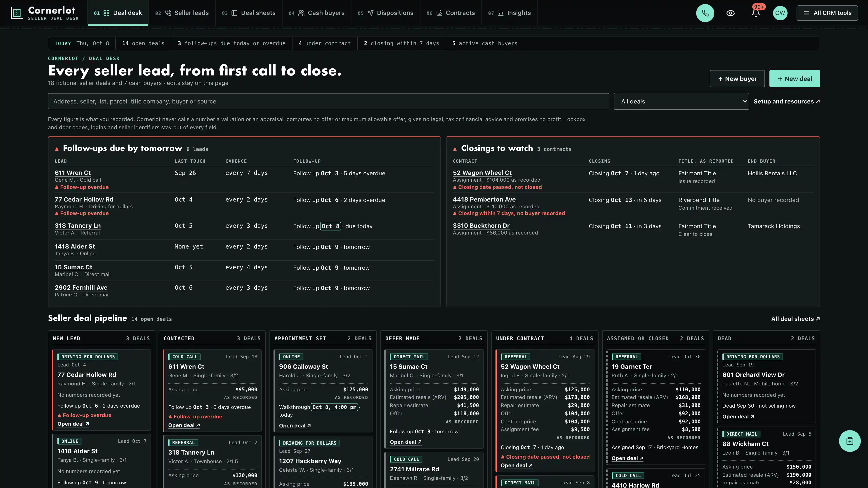Open the 611 Wren Ct follow-up lead
The height and width of the screenshot is (488, 868).
73,173
